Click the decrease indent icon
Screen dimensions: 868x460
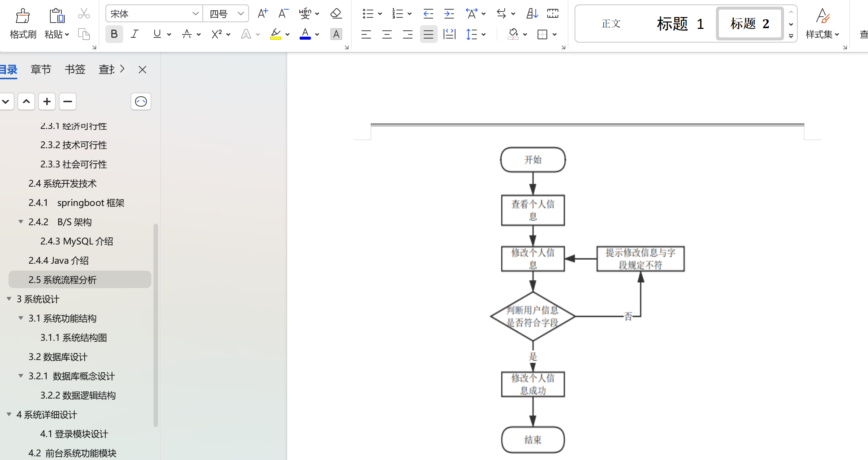(428, 14)
